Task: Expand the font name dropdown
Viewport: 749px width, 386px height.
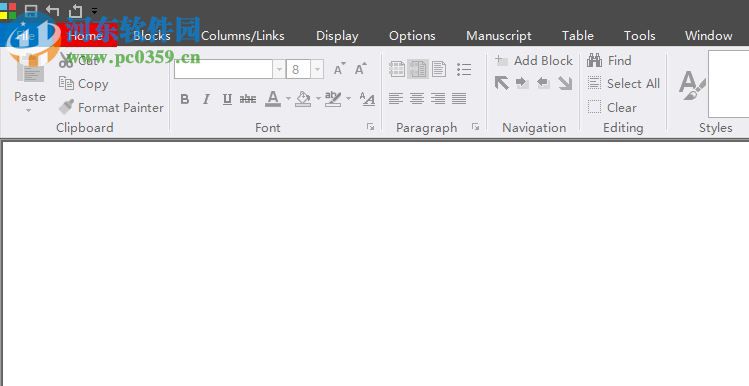Action: 279,70
